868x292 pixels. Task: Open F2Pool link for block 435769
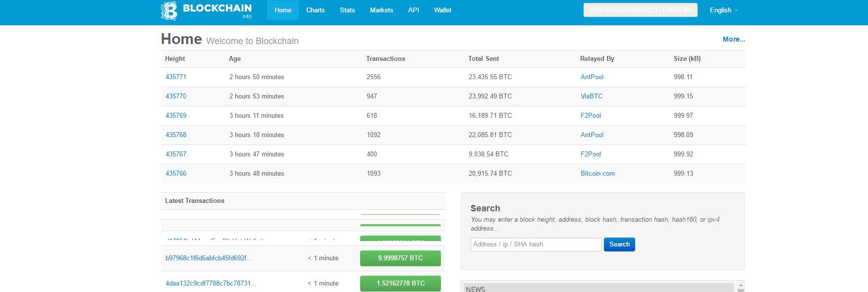point(591,115)
